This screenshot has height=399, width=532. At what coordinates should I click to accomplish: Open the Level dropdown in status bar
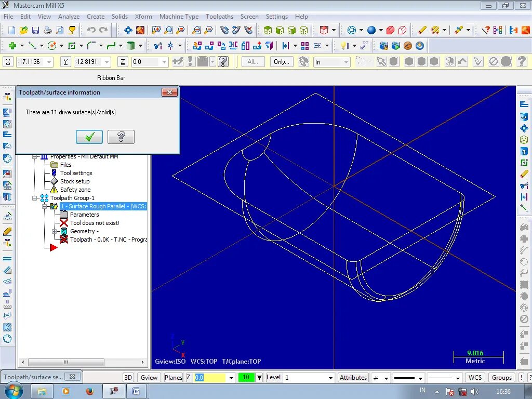click(330, 378)
